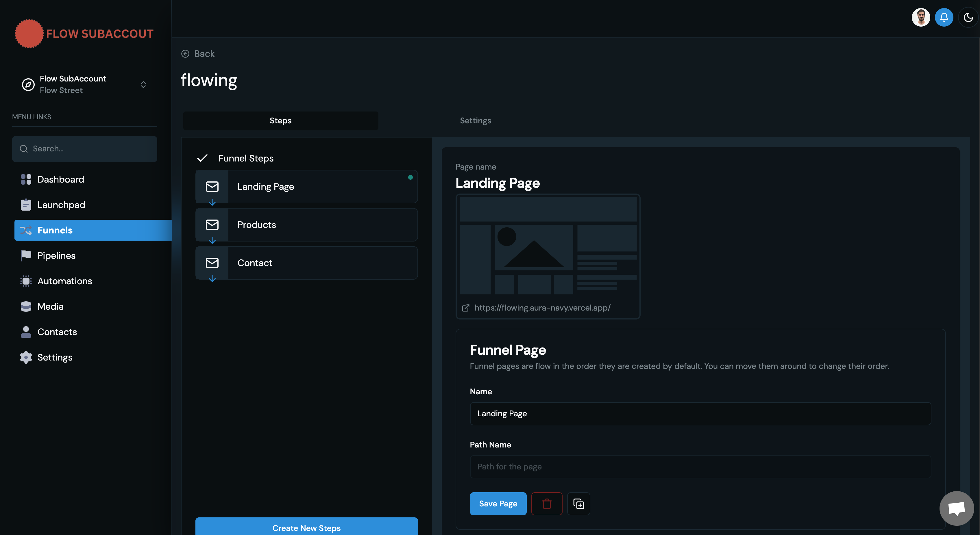Image resolution: width=980 pixels, height=535 pixels.
Task: Click the green status dot on Landing Page
Action: click(x=410, y=177)
